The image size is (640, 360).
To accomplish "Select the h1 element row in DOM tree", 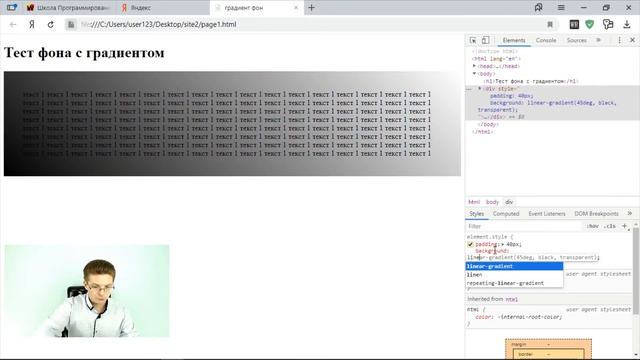I will (531, 81).
